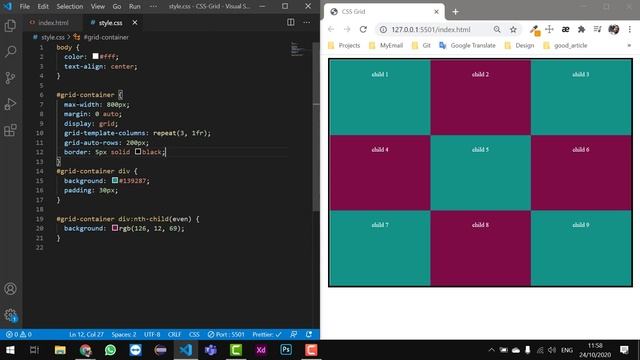Go forward in Chrome

point(347,29)
